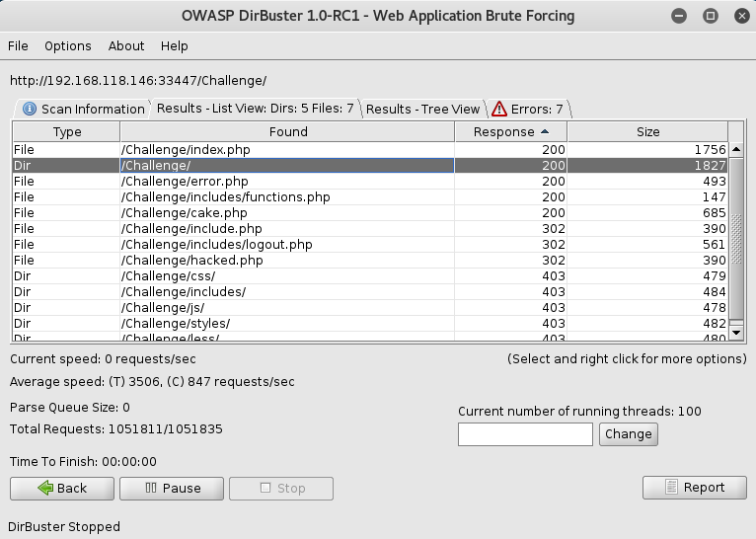This screenshot has width=756, height=539.
Task: Click the Response column sort arrow
Action: pyautogui.click(x=545, y=131)
